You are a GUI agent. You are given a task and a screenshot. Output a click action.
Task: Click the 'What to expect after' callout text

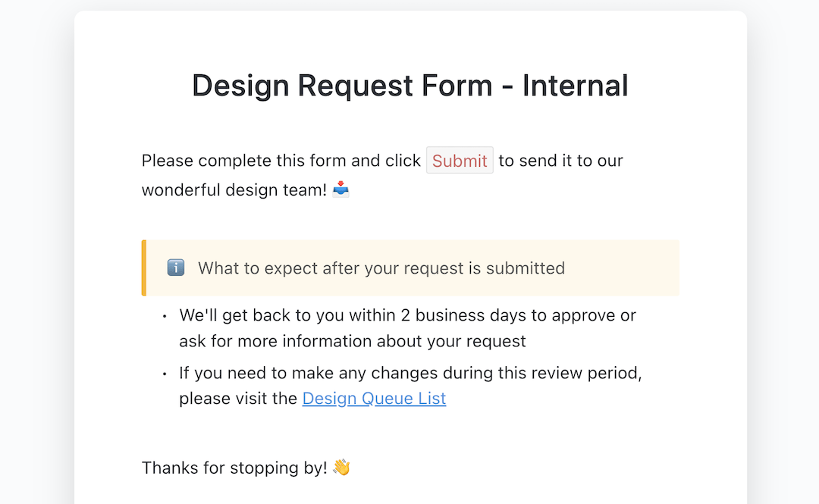[381, 268]
